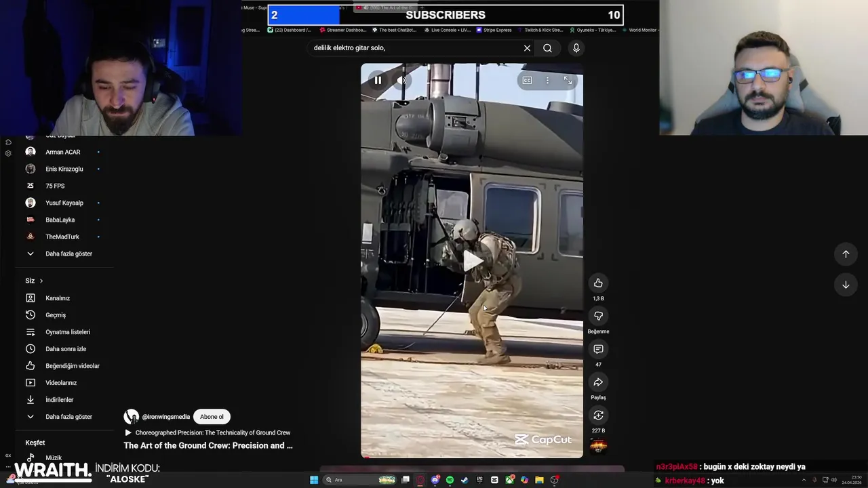Open OBS Studio from the taskbar

[555, 480]
